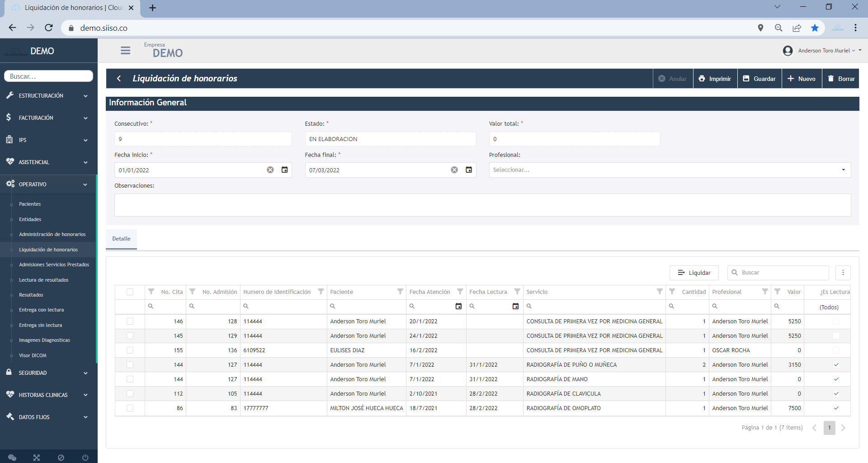The width and height of the screenshot is (868, 463).
Task: Open Visor DICOM sidebar item
Action: click(33, 355)
